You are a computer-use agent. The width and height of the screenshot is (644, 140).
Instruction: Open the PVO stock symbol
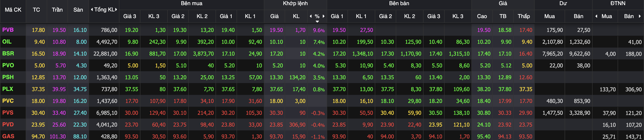[x=8, y=65]
